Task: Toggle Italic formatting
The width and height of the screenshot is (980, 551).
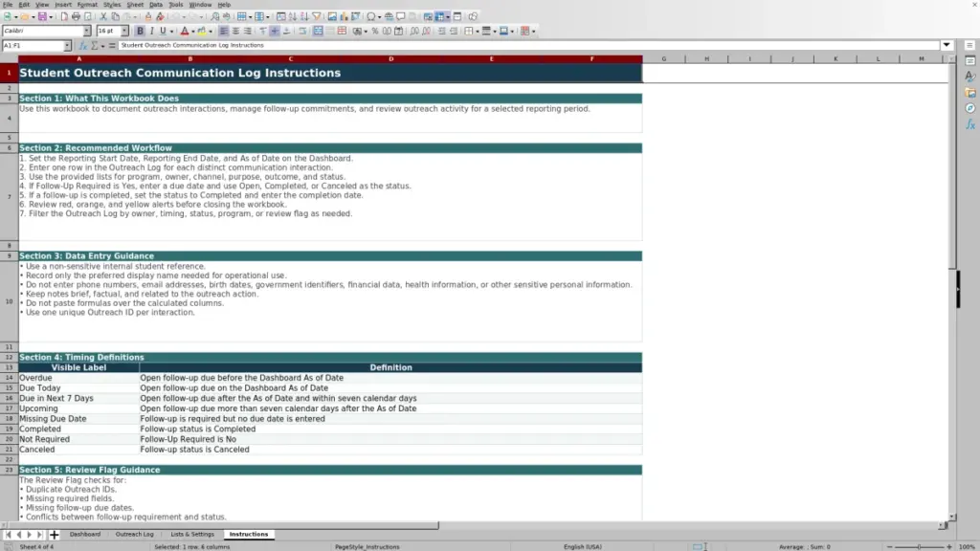Action: [151, 31]
